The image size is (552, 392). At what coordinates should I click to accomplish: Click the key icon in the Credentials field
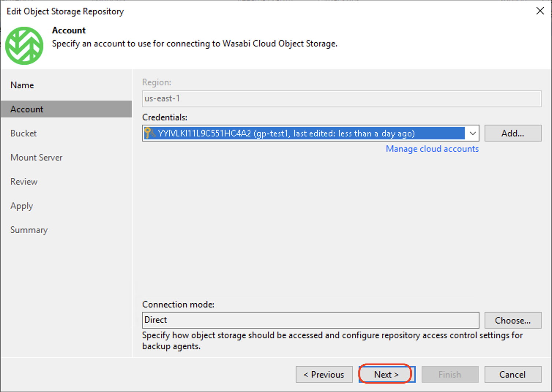tap(149, 133)
